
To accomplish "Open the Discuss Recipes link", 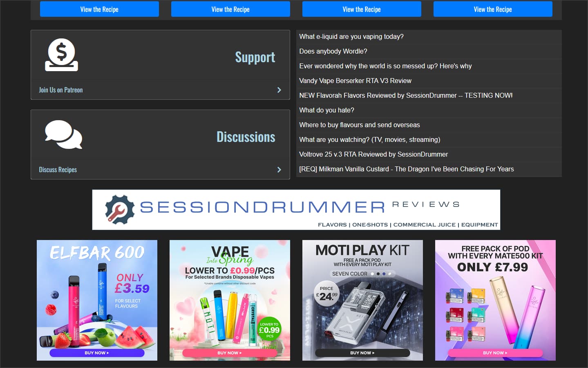I will click(x=58, y=170).
